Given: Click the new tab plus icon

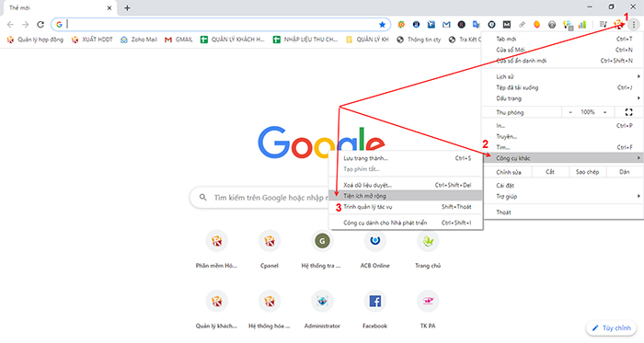Looking at the screenshot, I should pos(127,7).
